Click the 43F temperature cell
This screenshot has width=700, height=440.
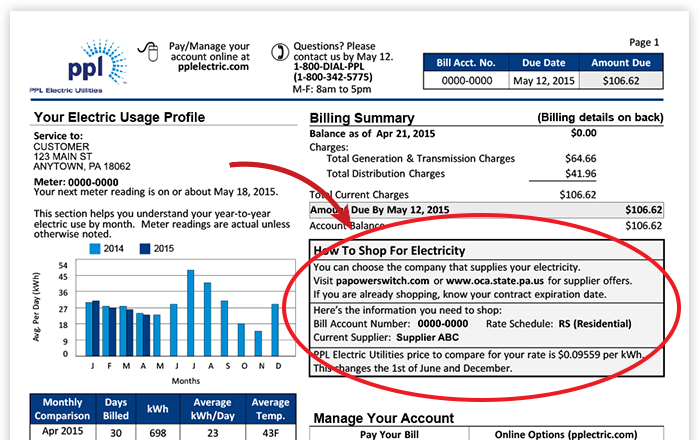click(x=271, y=433)
